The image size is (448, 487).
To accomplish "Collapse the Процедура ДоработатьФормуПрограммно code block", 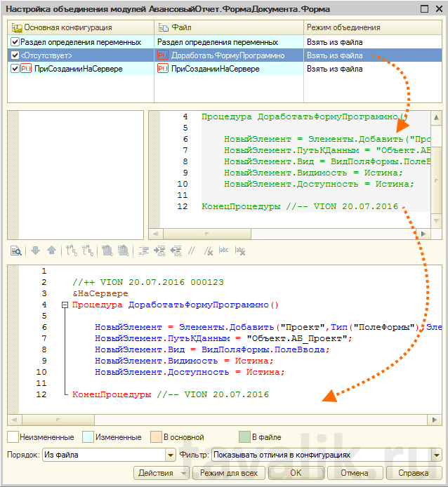I will [65, 305].
